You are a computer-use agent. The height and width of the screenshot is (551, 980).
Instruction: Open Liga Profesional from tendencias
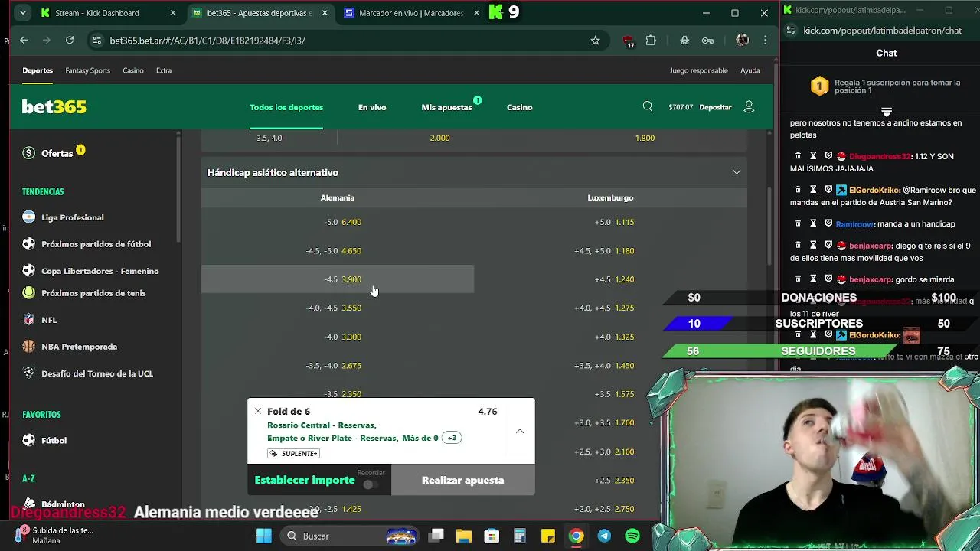pyautogui.click(x=72, y=217)
